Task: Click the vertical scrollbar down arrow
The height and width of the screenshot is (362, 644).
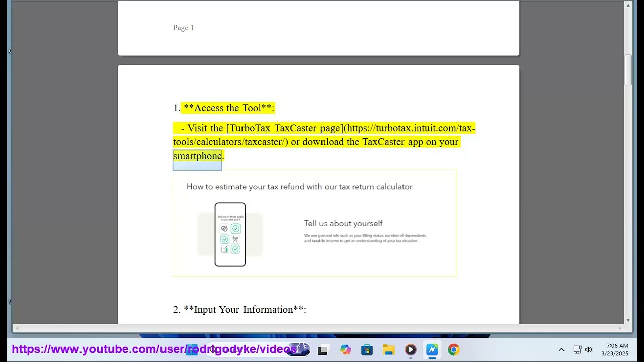Action: click(x=628, y=320)
